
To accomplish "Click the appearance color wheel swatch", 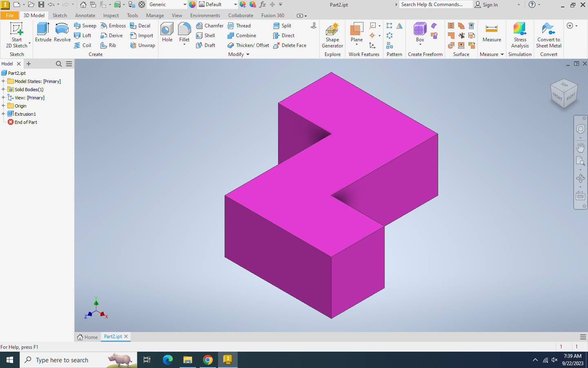I will pos(192,4).
